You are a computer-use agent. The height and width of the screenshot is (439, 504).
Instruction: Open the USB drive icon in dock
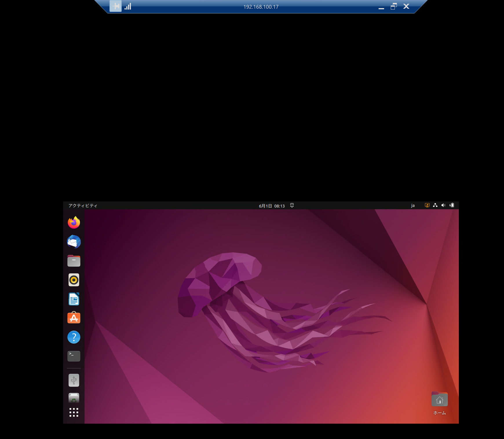click(x=74, y=380)
